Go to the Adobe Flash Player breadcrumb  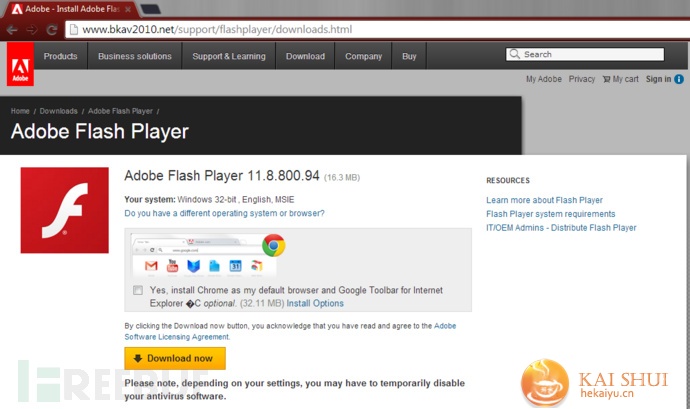click(120, 111)
